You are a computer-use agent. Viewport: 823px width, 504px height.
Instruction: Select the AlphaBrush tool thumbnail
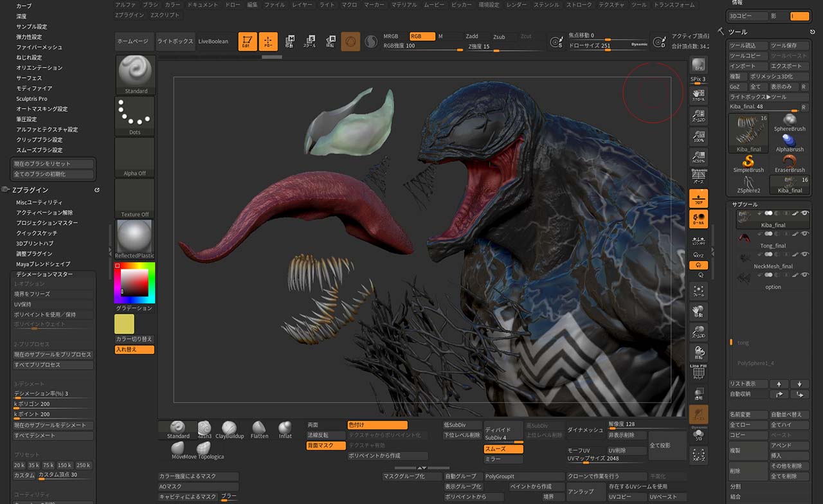point(790,143)
